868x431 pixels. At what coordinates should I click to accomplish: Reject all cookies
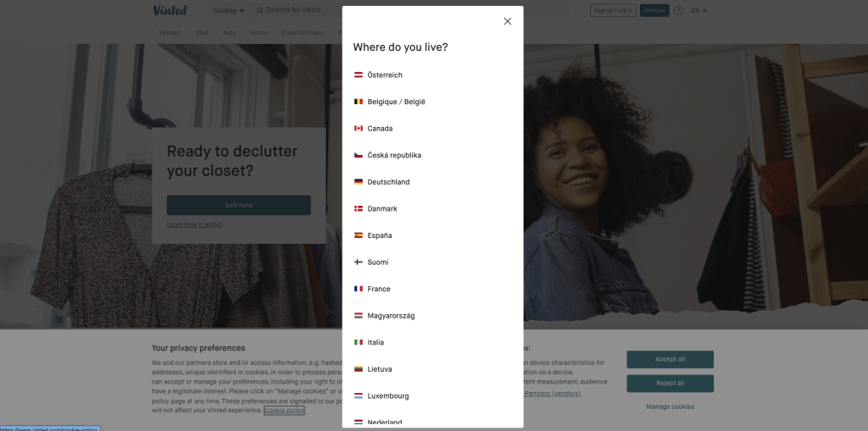[x=670, y=383]
